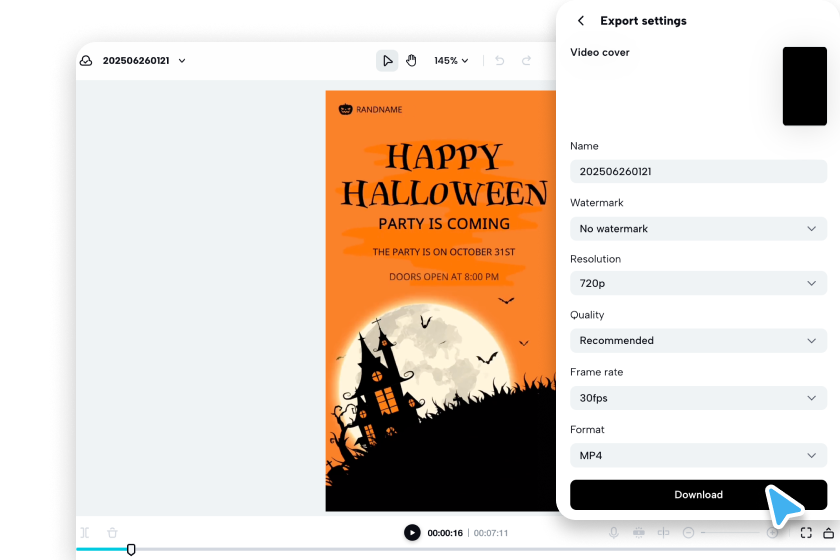Open the Quality Recommended dropdown
Screen dimensions: 840x560
698,341
